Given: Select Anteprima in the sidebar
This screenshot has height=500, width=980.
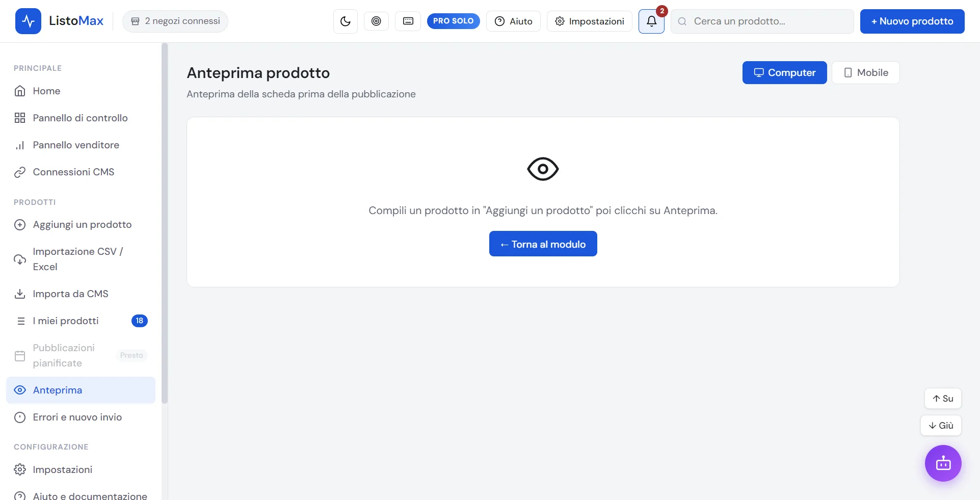Looking at the screenshot, I should 81,390.
